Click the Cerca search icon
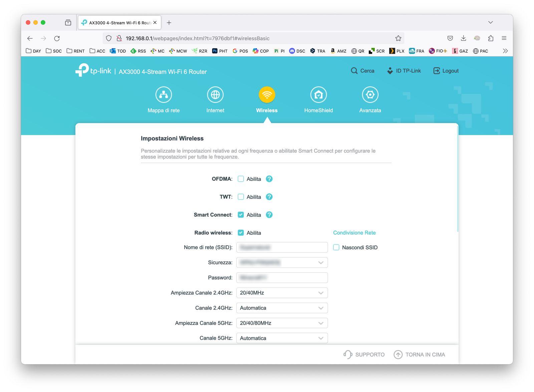534x392 pixels. pos(354,71)
